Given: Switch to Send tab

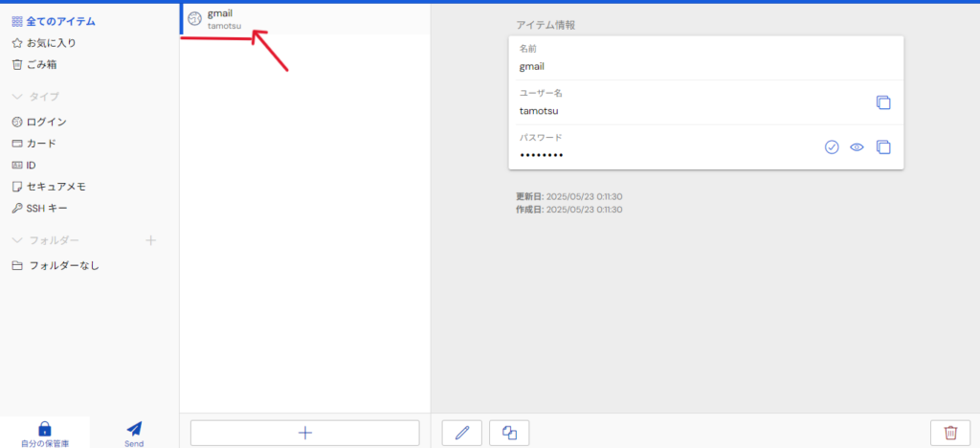Looking at the screenshot, I should tap(134, 433).
